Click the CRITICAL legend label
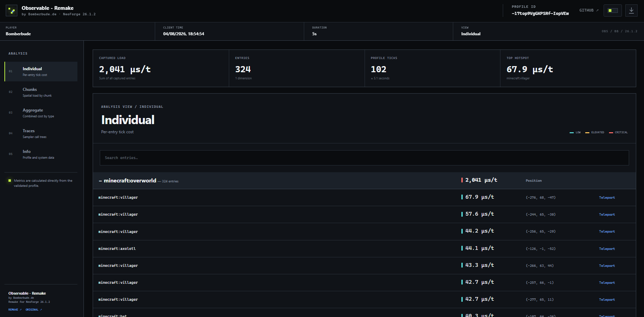 [x=621, y=133]
